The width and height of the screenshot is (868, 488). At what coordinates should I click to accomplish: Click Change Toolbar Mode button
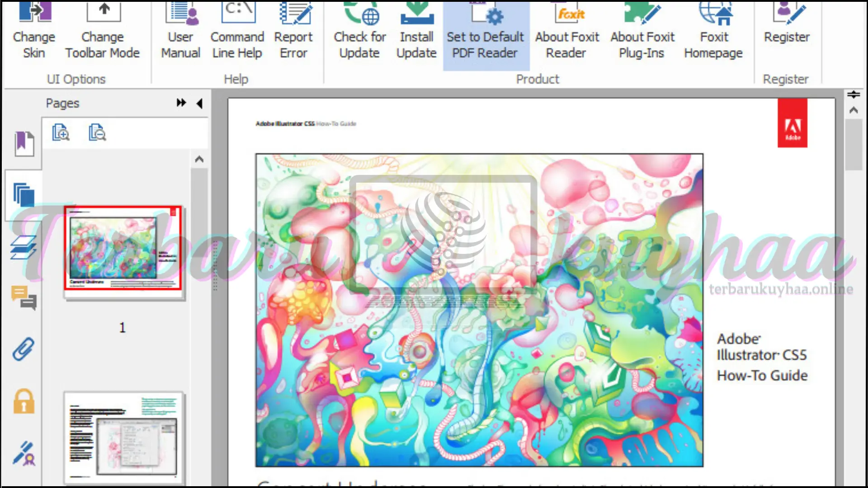click(103, 31)
